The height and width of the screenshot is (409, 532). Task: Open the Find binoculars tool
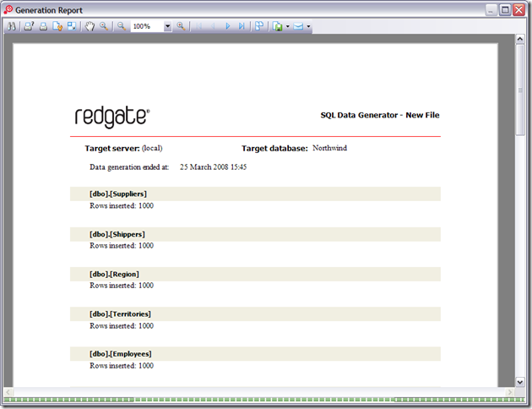12,26
